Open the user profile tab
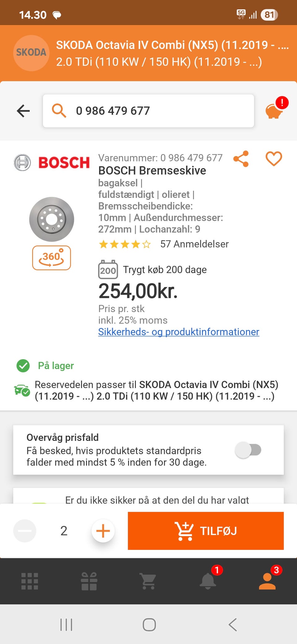The height and width of the screenshot is (644, 297). click(x=267, y=581)
